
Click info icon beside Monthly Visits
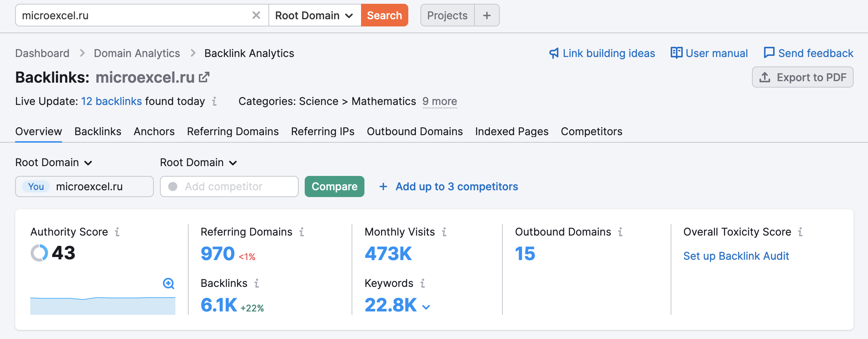(x=444, y=232)
